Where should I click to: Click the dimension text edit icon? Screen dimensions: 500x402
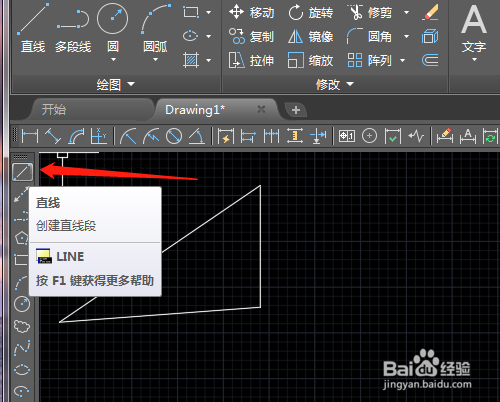[468, 136]
